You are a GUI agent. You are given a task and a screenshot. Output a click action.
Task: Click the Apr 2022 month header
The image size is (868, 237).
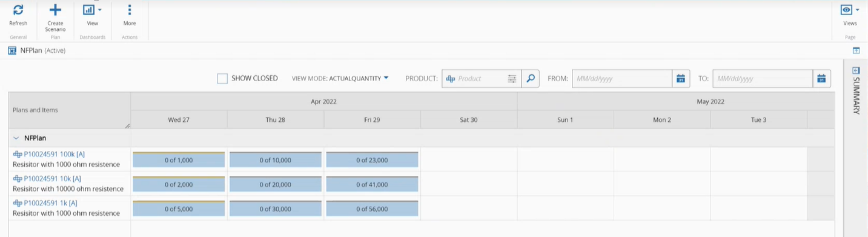[323, 102]
